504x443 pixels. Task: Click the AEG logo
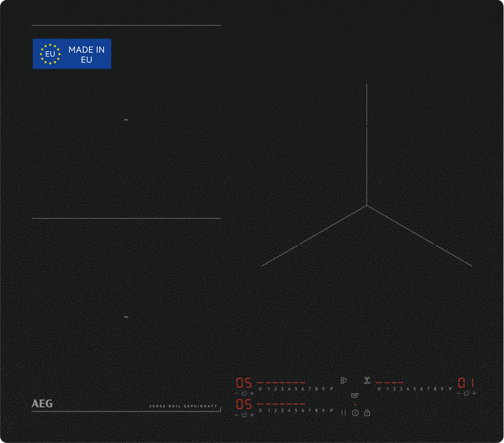coord(42,403)
